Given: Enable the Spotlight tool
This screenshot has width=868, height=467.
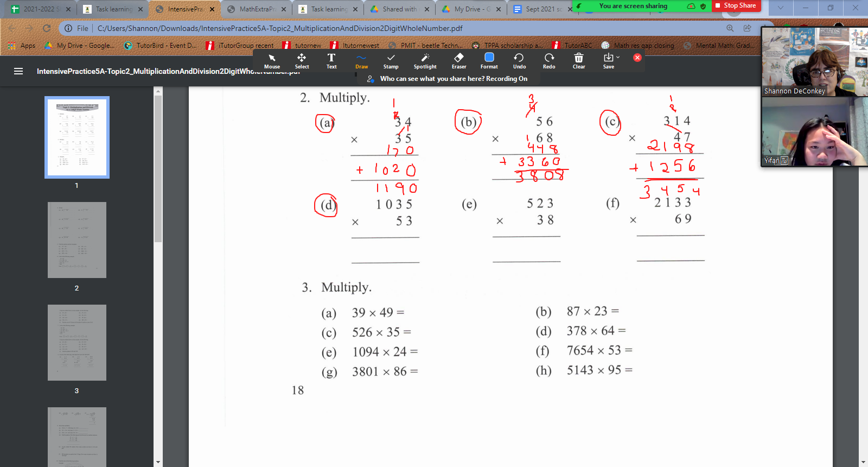Looking at the screenshot, I should 425,61.
